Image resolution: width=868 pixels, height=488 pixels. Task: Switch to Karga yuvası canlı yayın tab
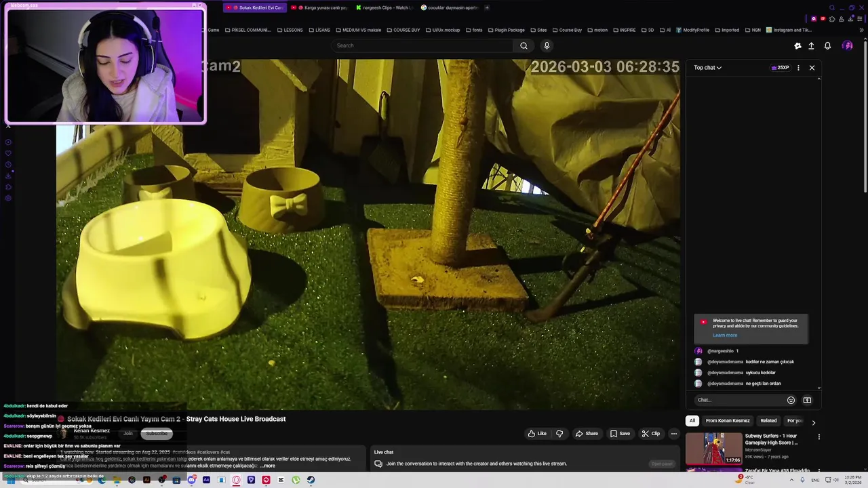pyautogui.click(x=319, y=7)
